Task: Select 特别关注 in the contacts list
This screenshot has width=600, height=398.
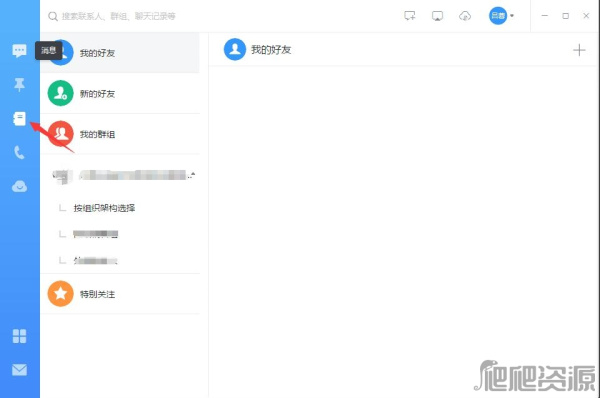Action: click(x=120, y=294)
